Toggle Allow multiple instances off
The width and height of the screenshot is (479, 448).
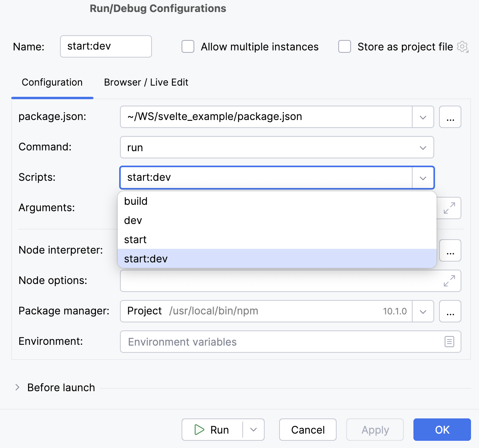pos(188,46)
